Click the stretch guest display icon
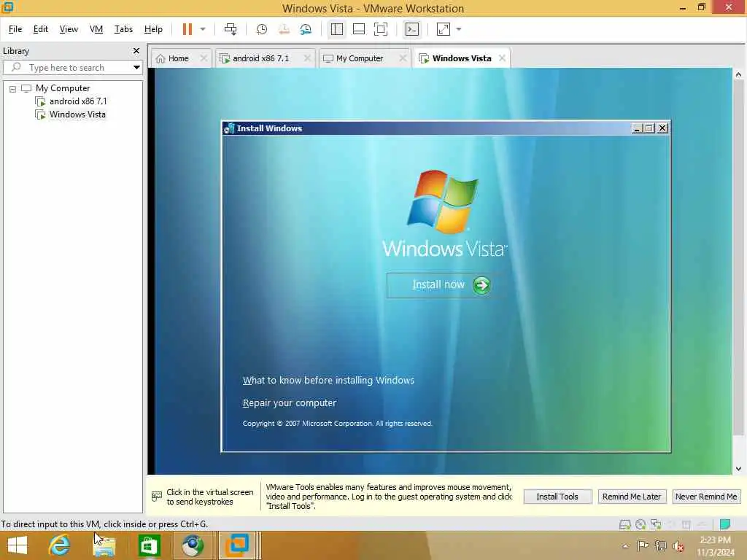 444,29
